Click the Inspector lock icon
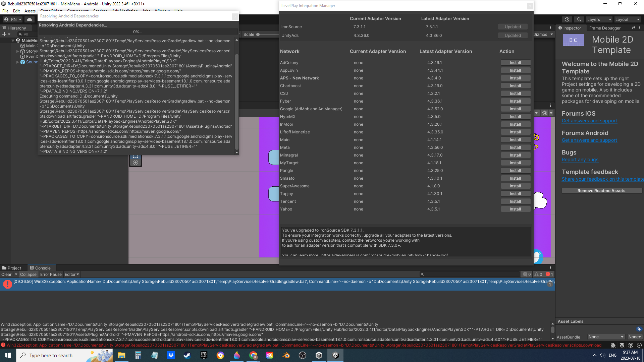This screenshot has height=362, width=644. tap(633, 28)
